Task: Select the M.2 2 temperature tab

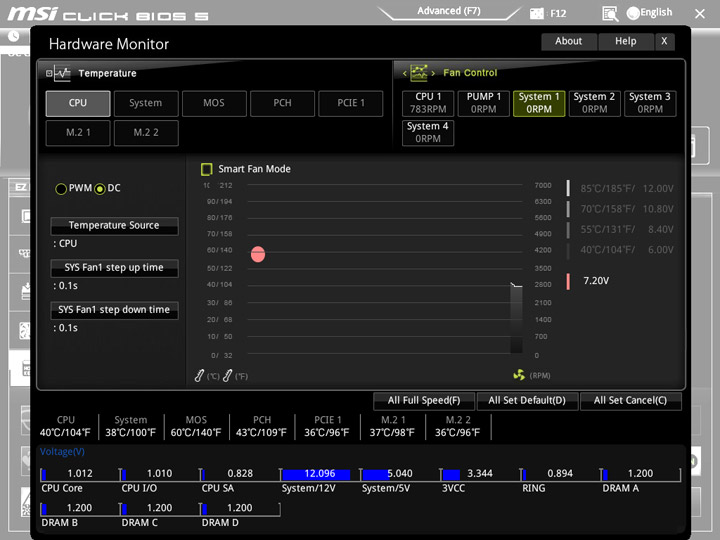Action: coord(146,133)
